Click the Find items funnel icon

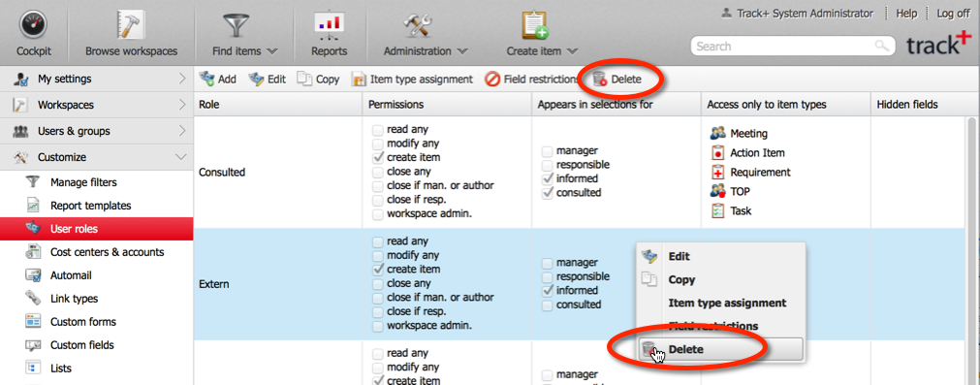click(237, 26)
